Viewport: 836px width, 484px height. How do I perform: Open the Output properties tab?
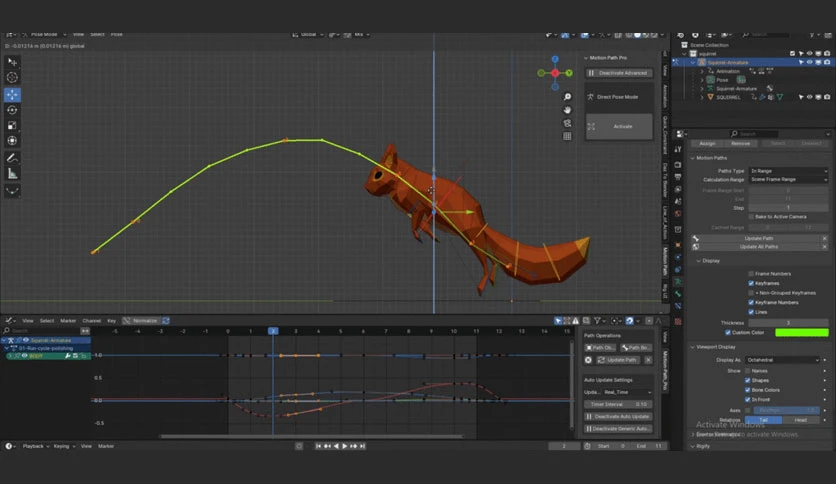click(x=678, y=177)
